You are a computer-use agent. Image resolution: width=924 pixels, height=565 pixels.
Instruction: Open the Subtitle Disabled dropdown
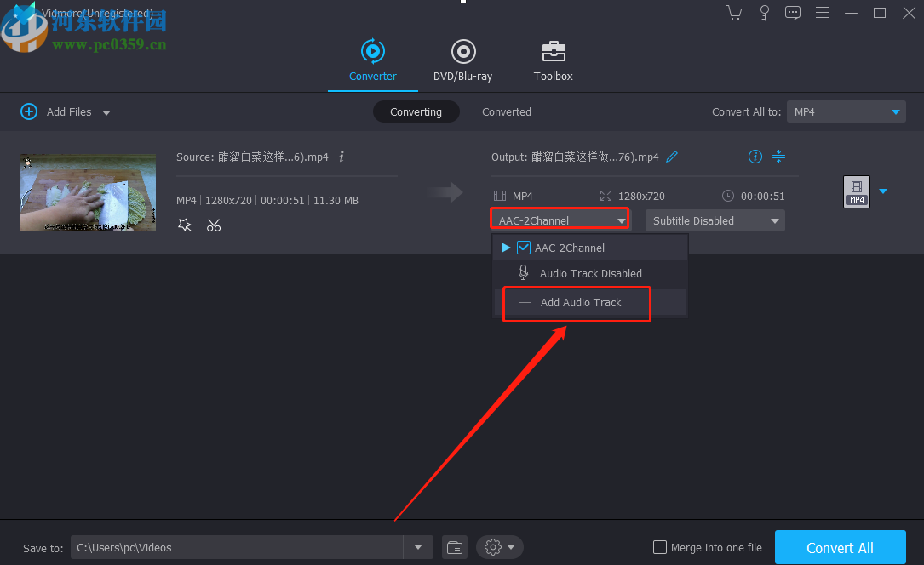pos(714,220)
